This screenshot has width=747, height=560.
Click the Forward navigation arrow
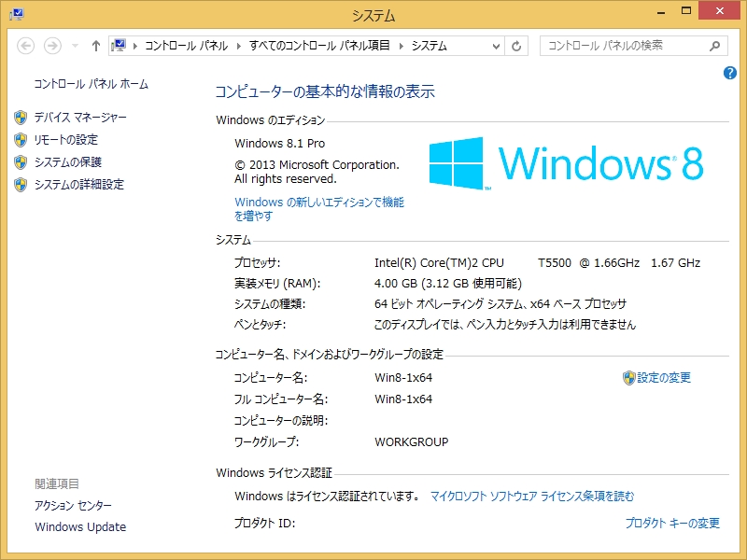52,46
